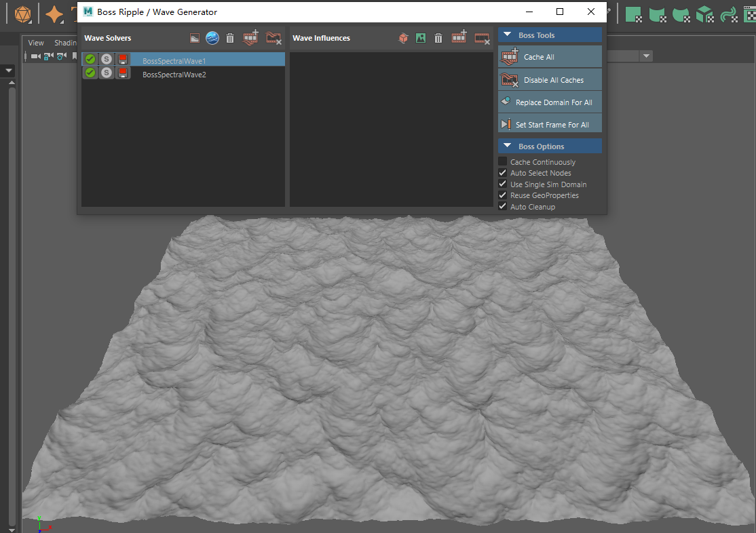Toggle the lock camera icon in viewport toolbar

tap(48, 56)
